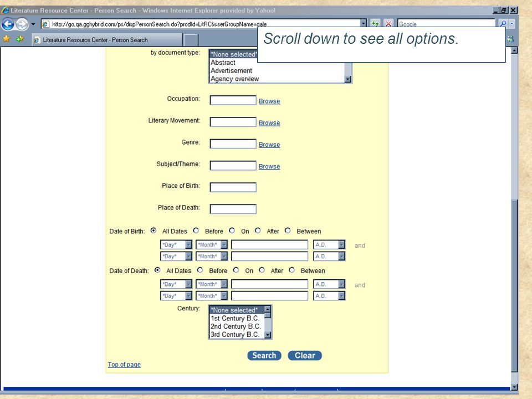The image size is (532, 399).
Task: Select 3rd Century B.C. in Century list
Action: click(237, 335)
